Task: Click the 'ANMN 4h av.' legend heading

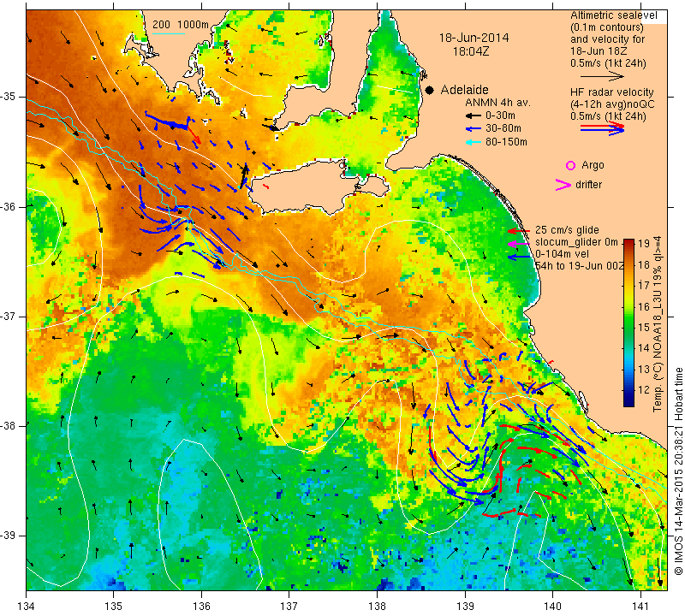Action: pos(497,103)
